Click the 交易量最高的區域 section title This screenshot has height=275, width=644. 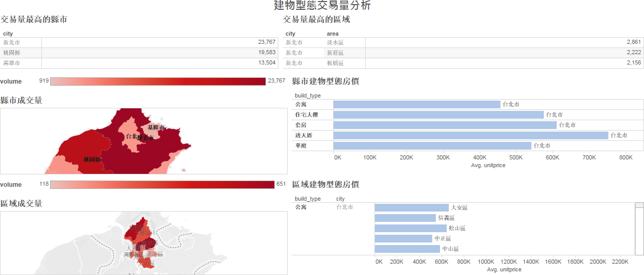pyautogui.click(x=317, y=20)
